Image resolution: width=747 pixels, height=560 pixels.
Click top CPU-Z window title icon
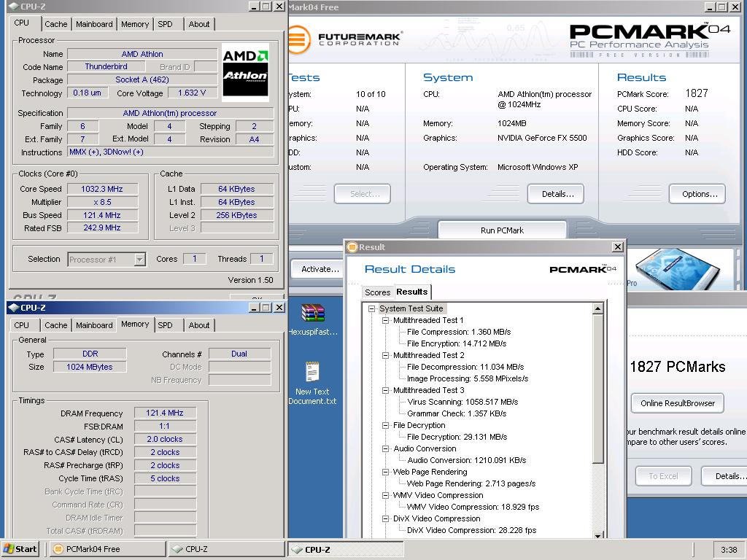tap(13, 7)
